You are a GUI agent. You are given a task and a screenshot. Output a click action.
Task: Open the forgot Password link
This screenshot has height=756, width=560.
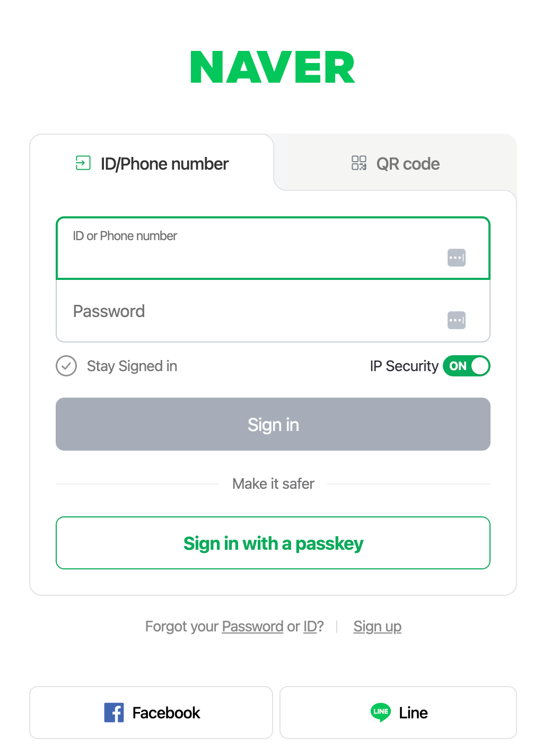[252, 627]
